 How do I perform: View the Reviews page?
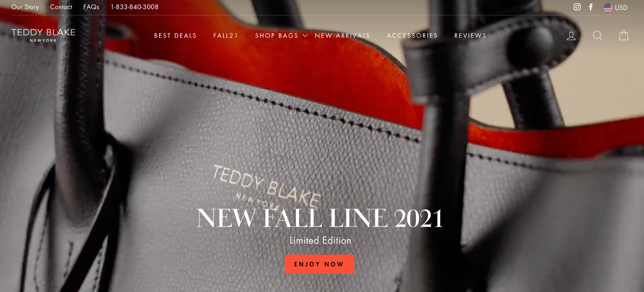(470, 35)
